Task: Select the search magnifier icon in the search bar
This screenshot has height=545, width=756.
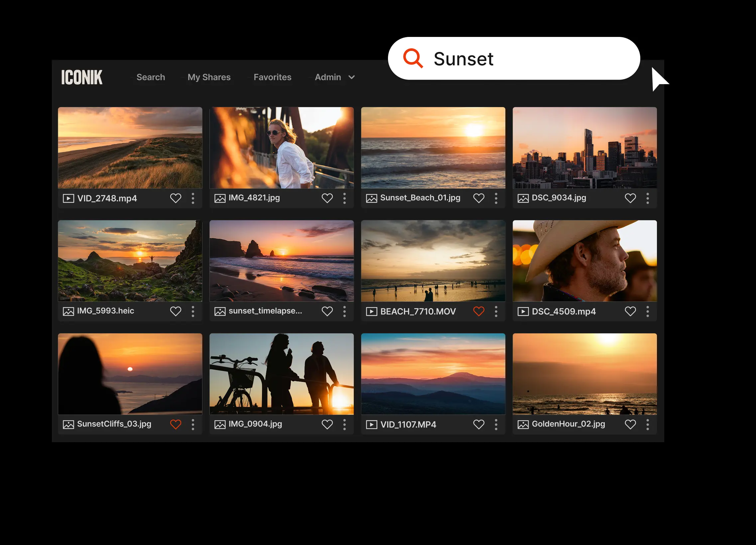Action: (x=413, y=58)
